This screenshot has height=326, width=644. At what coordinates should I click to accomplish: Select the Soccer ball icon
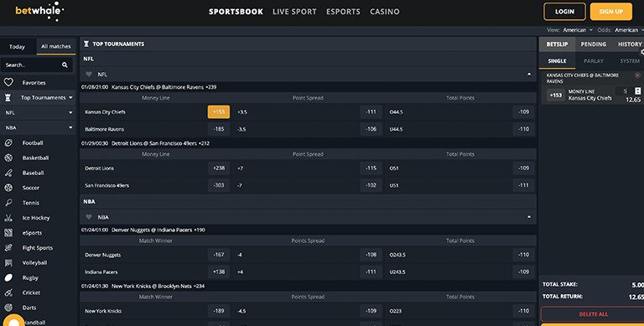(x=8, y=188)
